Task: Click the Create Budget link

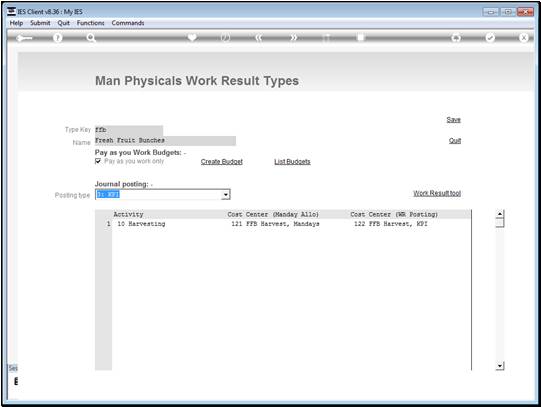Action: [x=222, y=161]
